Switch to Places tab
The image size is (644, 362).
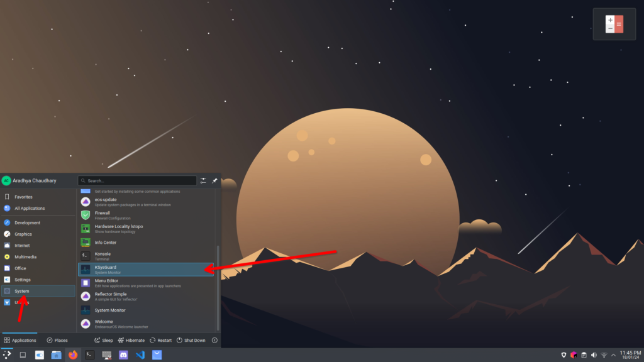click(57, 340)
